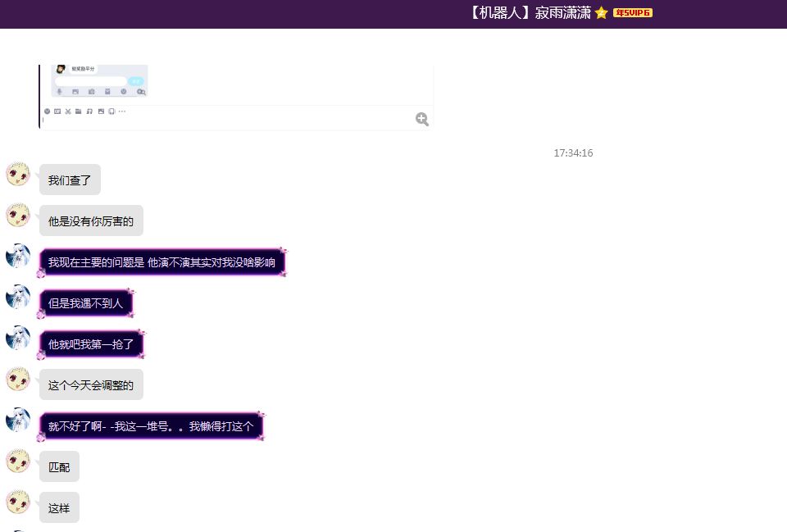Select the message bubble 这样
787x532 pixels.
coord(59,508)
